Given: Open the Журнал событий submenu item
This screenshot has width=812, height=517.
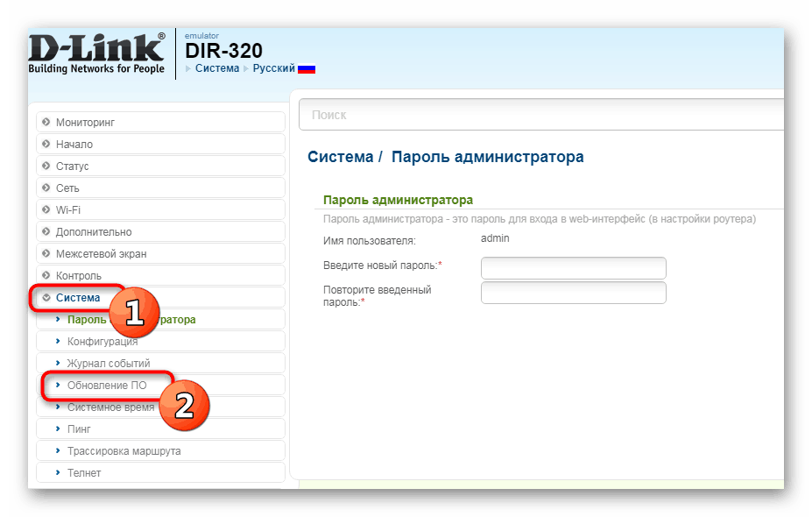Looking at the screenshot, I should click(x=160, y=363).
